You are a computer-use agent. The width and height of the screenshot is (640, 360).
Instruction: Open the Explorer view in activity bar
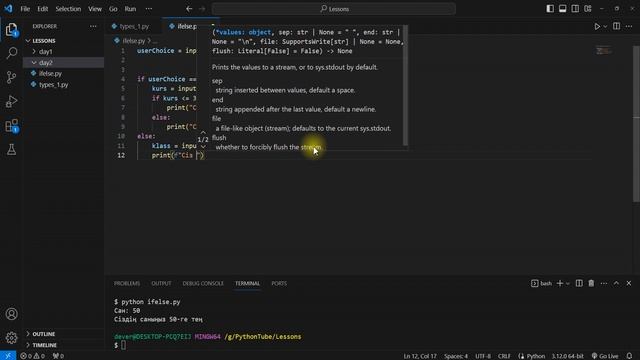tap(11, 29)
